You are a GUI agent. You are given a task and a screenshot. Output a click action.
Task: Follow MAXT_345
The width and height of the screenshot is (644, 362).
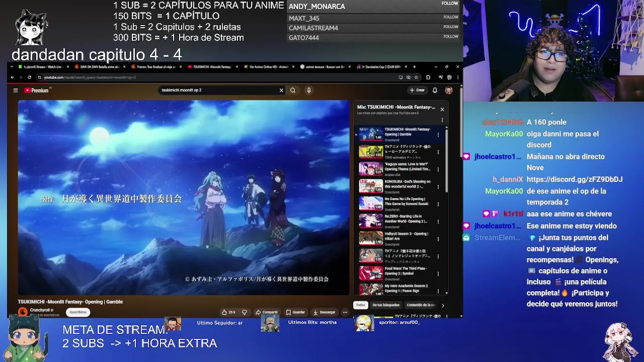(451, 17)
